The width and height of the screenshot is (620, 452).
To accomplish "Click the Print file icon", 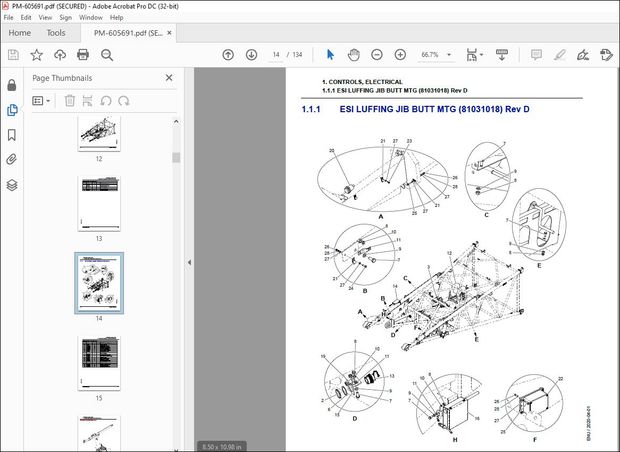I will coord(84,55).
